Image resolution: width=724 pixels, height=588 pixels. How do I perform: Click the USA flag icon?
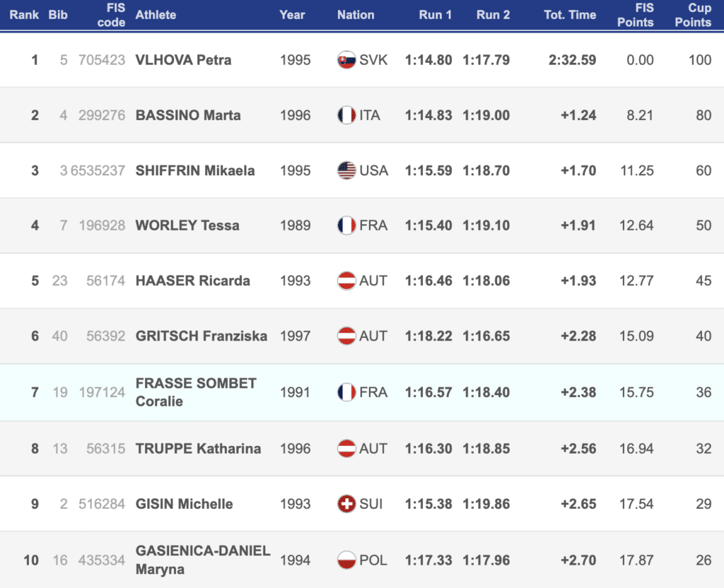(x=346, y=170)
